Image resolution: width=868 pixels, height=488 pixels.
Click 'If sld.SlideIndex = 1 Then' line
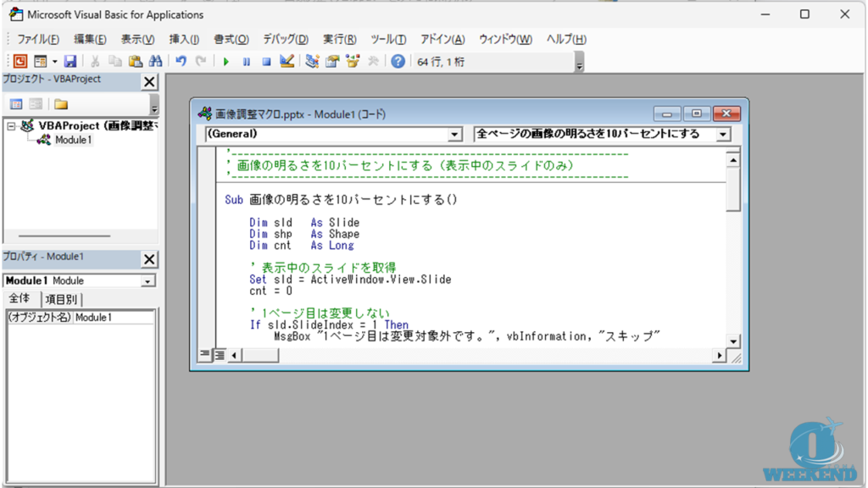(329, 324)
